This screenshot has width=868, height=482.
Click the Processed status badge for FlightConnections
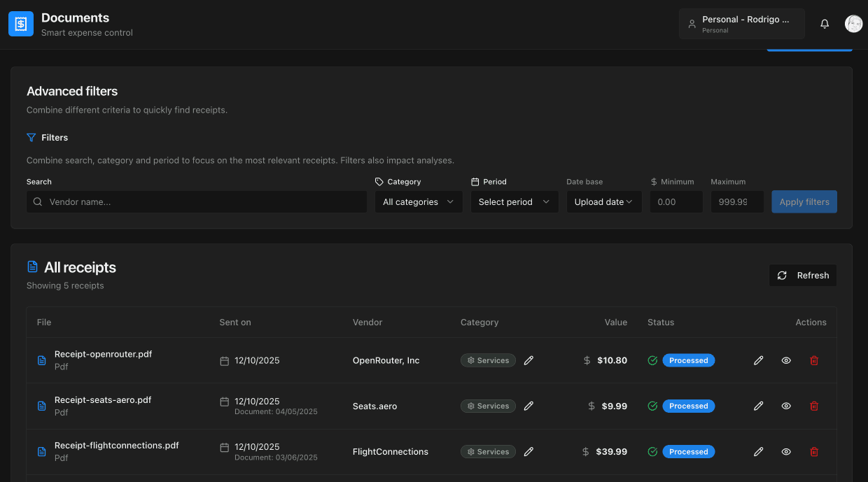(x=689, y=451)
